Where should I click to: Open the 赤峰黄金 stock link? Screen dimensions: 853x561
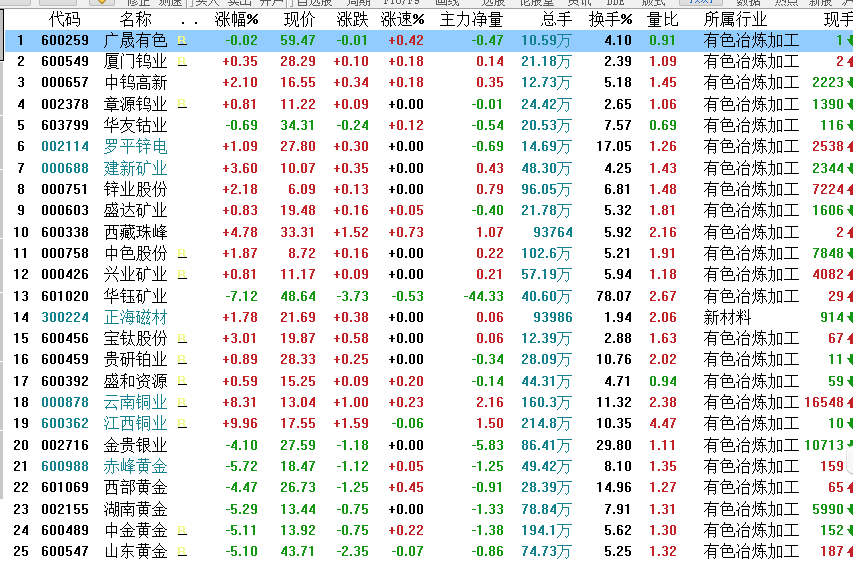pyautogui.click(x=135, y=467)
